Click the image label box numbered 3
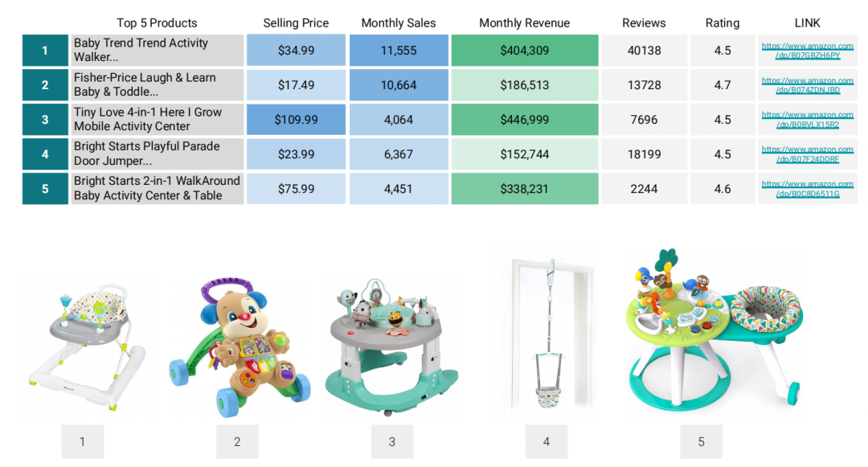868x467 pixels. (x=392, y=441)
